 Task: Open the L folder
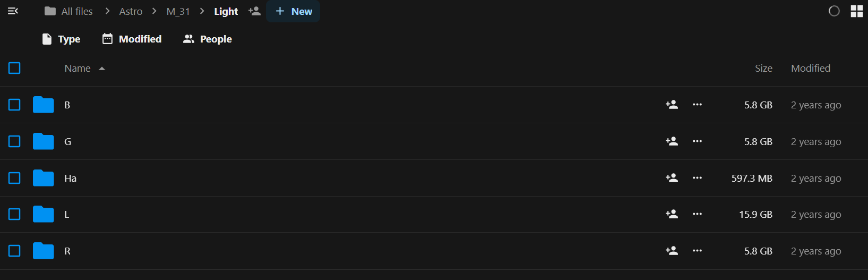click(x=66, y=215)
